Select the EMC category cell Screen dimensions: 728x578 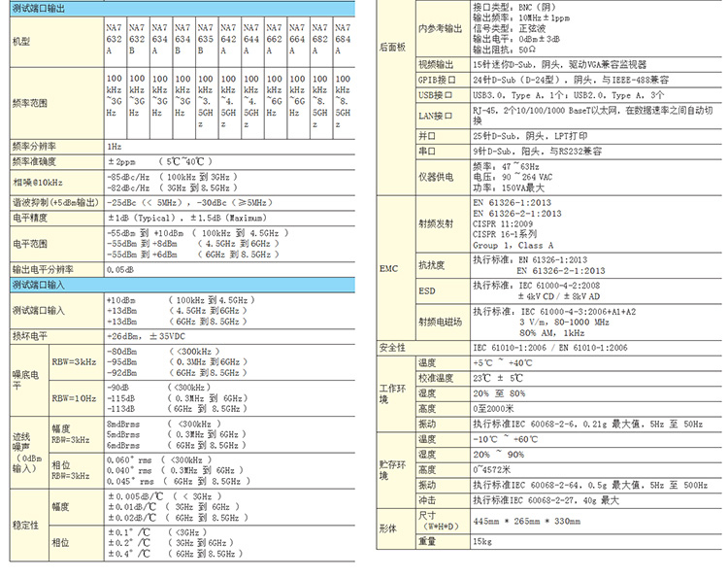click(x=386, y=268)
